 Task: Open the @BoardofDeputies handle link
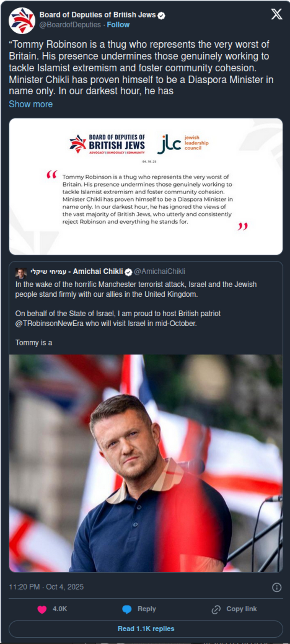click(70, 25)
